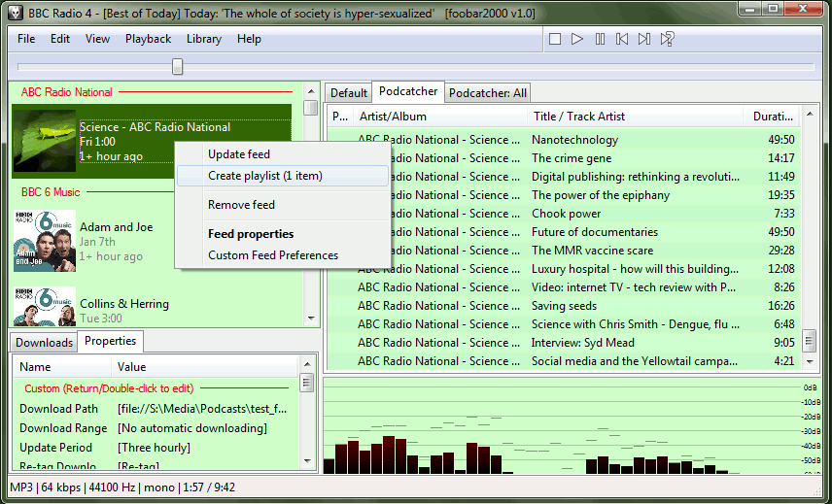This screenshot has height=504, width=832.
Task: Select the Properties tab
Action: [x=110, y=341]
